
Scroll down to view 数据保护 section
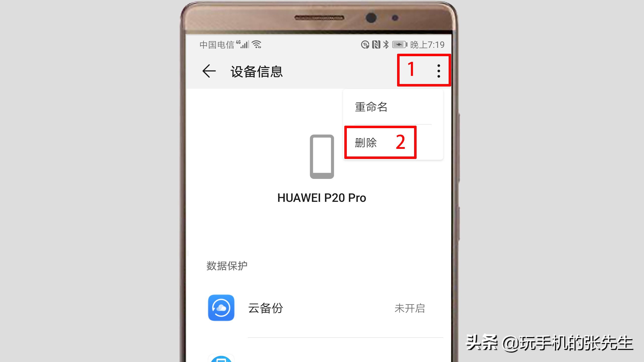(227, 266)
